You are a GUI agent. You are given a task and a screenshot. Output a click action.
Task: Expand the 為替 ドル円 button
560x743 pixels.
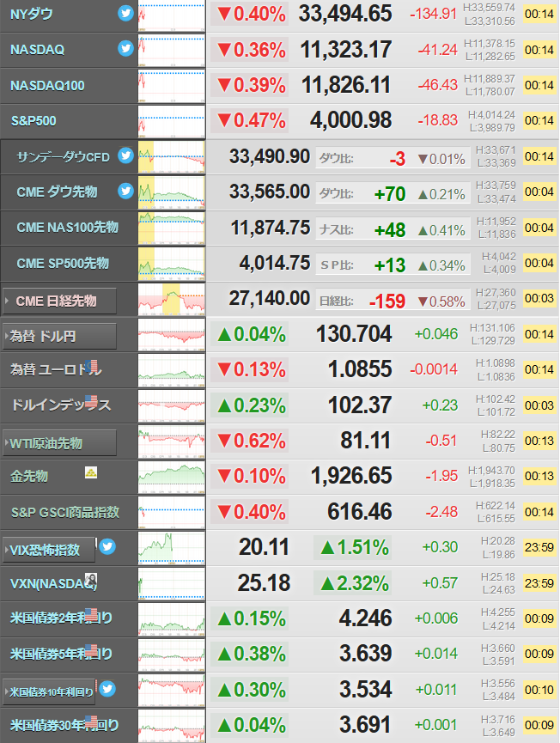(59, 337)
